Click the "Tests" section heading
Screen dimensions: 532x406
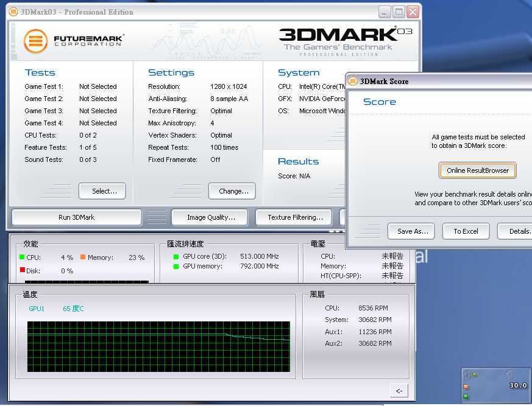pos(40,72)
